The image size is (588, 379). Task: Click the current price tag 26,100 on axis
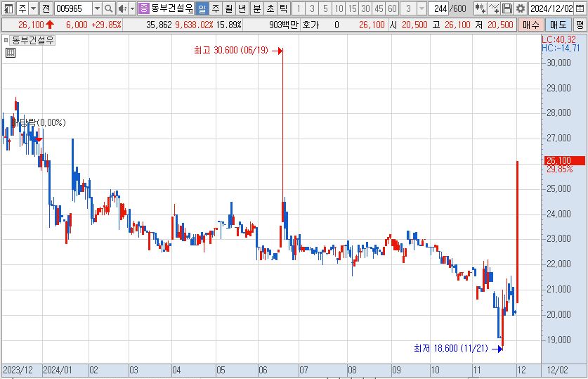click(x=564, y=160)
